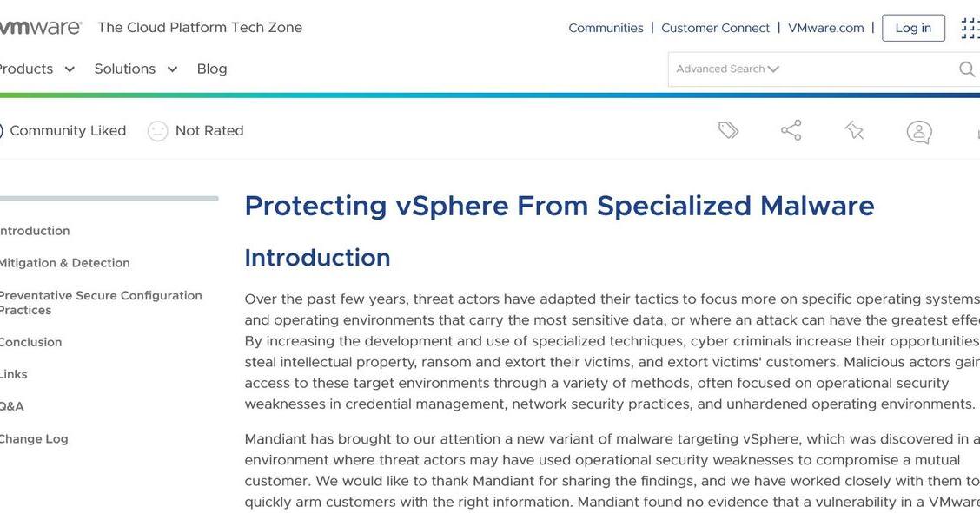Click the search magnifier icon
Screen dimensions: 980x513
[966, 69]
